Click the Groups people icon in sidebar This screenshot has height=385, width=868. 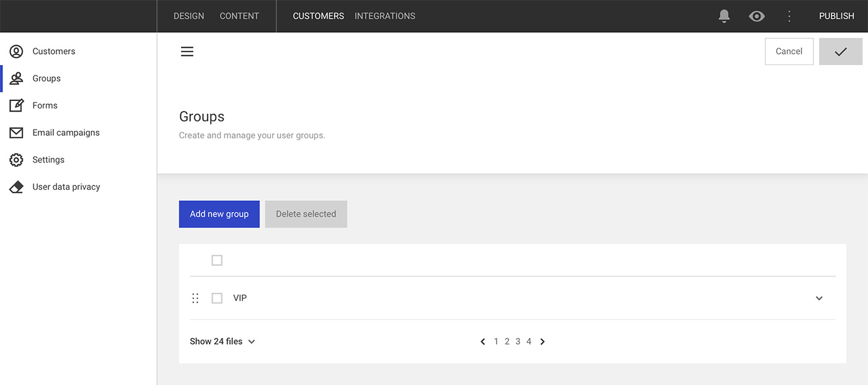click(16, 78)
